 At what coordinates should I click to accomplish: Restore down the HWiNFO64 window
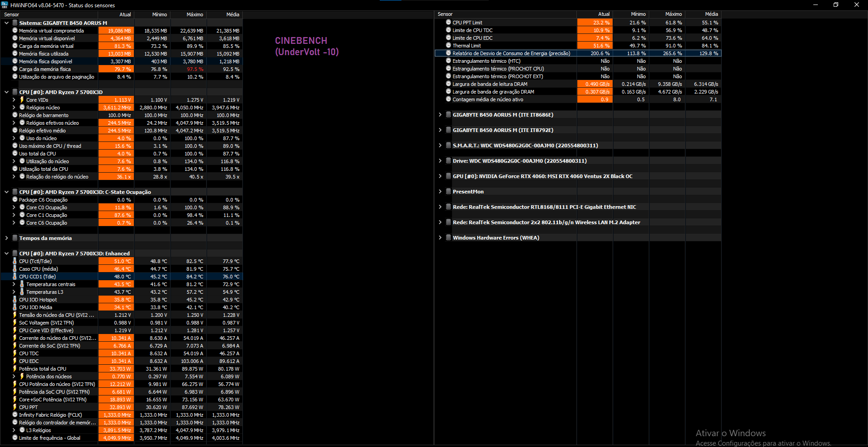pos(836,5)
